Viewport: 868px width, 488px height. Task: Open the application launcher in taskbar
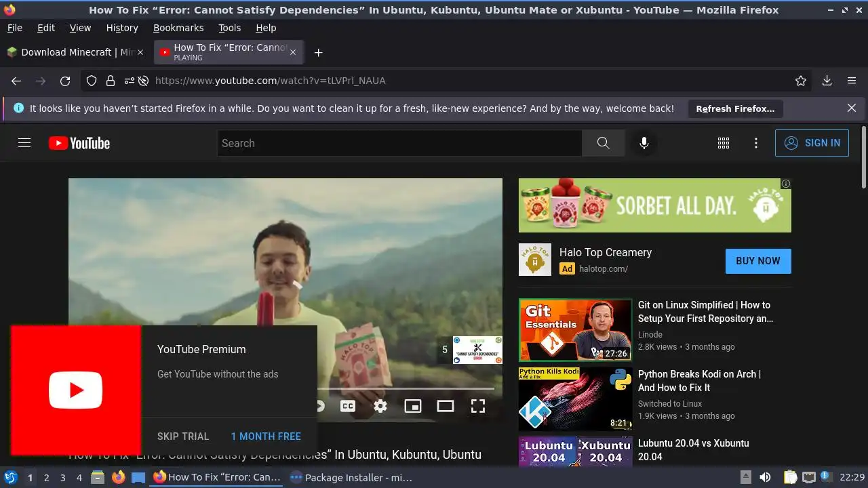coord(11,477)
